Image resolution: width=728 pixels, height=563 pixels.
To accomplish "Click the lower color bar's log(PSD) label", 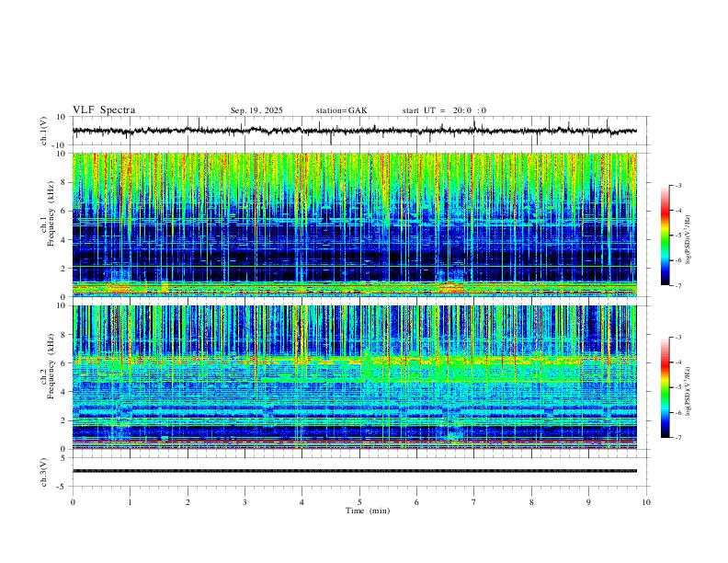I will (x=688, y=391).
